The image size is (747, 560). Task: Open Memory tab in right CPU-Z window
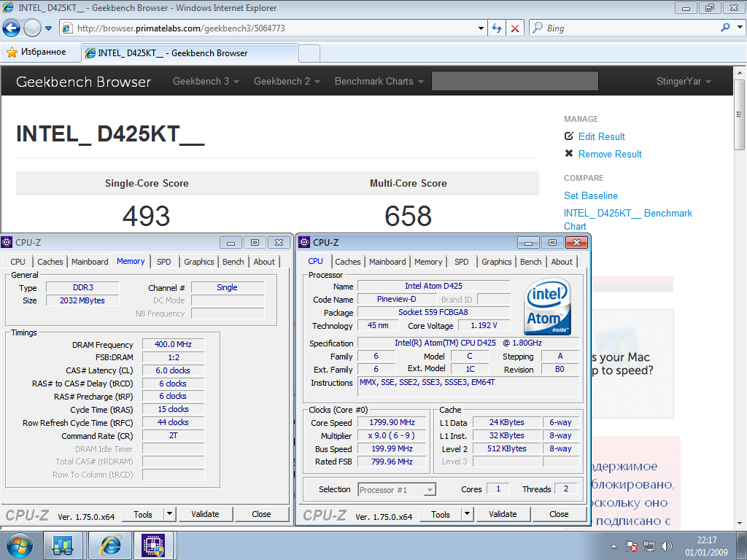pos(428,262)
